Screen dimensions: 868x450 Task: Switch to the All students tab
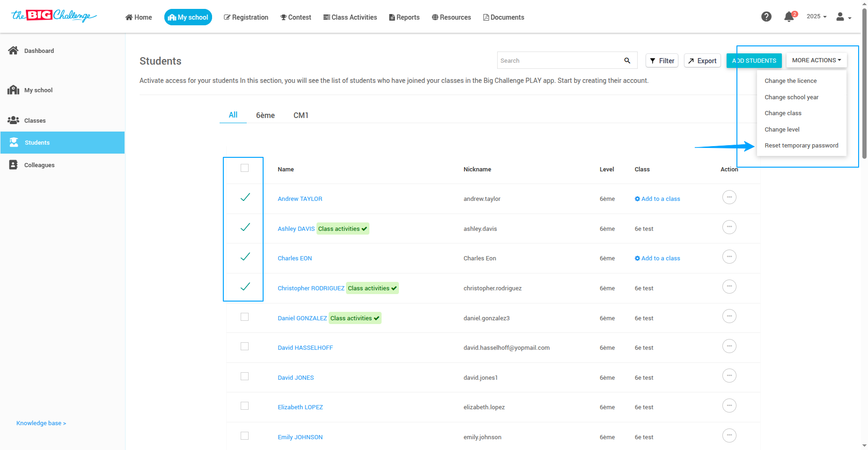pos(233,115)
